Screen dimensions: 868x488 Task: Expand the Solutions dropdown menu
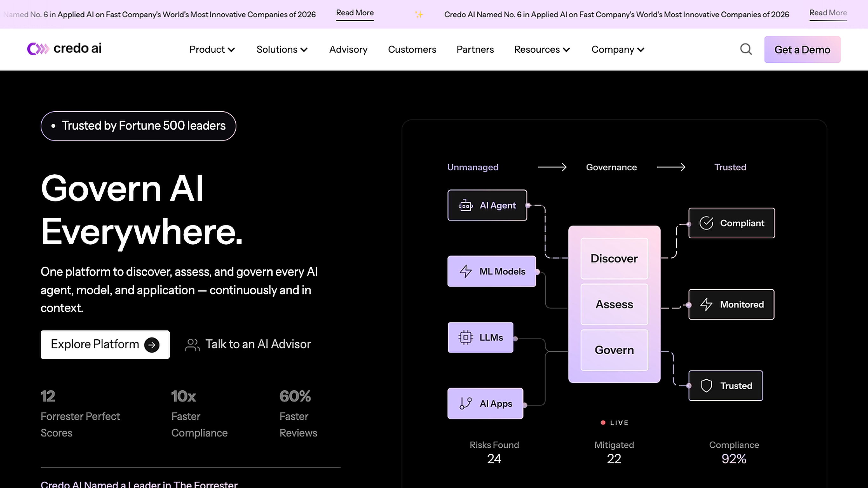(282, 50)
